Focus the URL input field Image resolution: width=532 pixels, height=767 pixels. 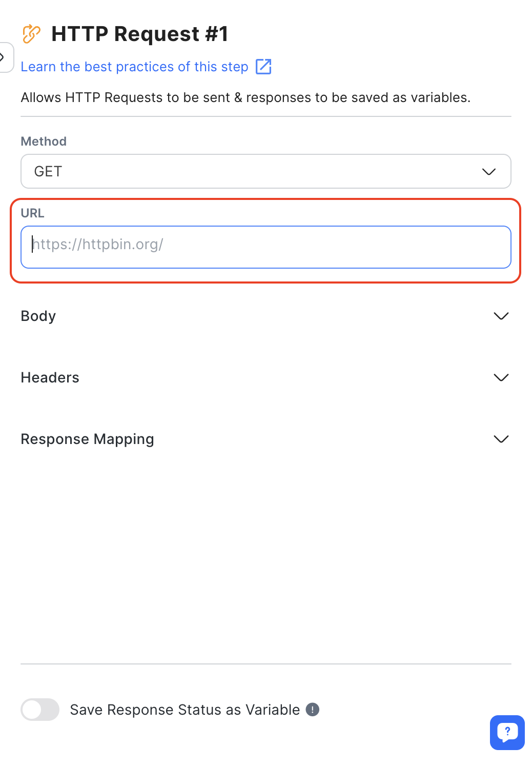coord(265,247)
